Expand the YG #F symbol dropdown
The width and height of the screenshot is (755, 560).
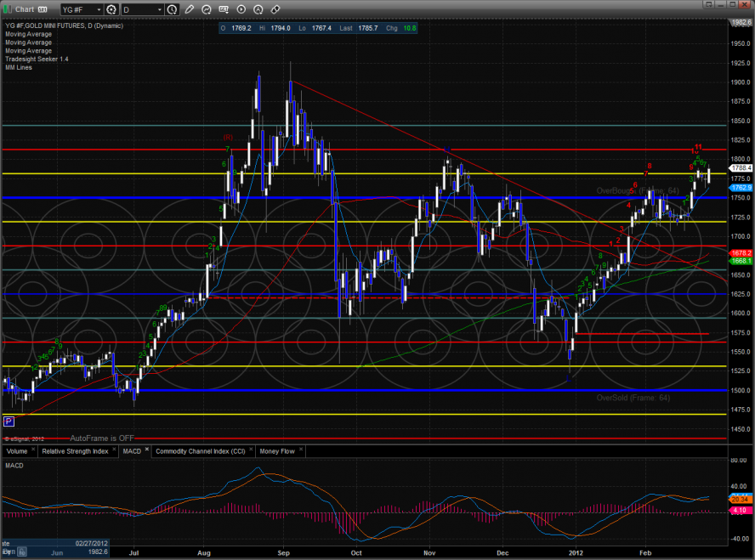(97, 10)
